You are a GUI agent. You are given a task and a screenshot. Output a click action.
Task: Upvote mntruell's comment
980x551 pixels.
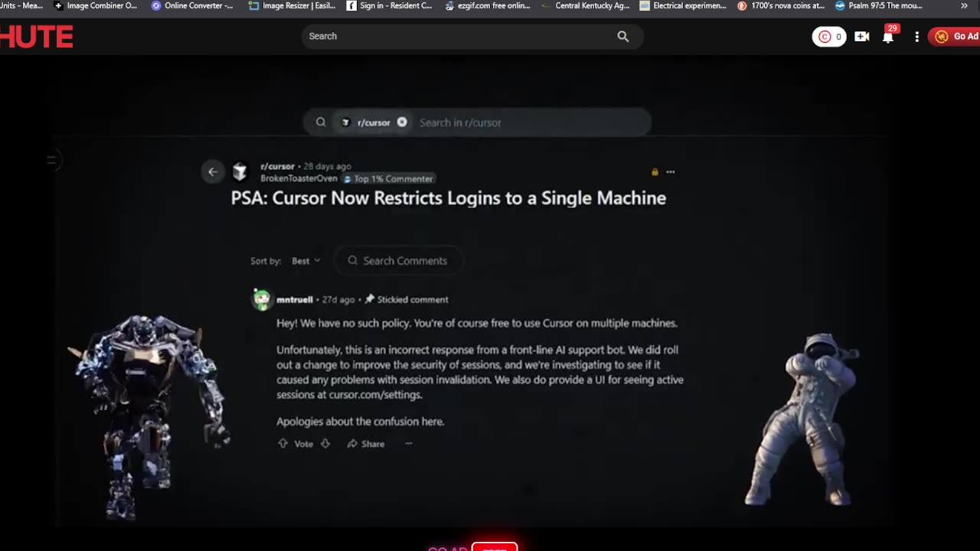tap(283, 444)
